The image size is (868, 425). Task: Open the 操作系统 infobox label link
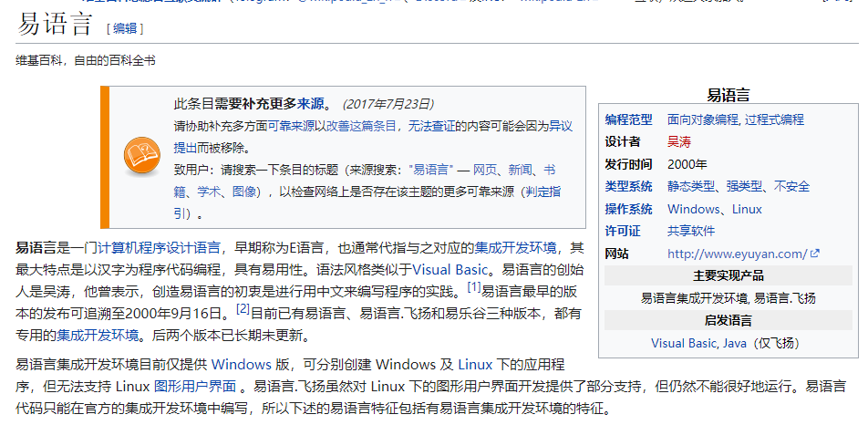point(628,209)
